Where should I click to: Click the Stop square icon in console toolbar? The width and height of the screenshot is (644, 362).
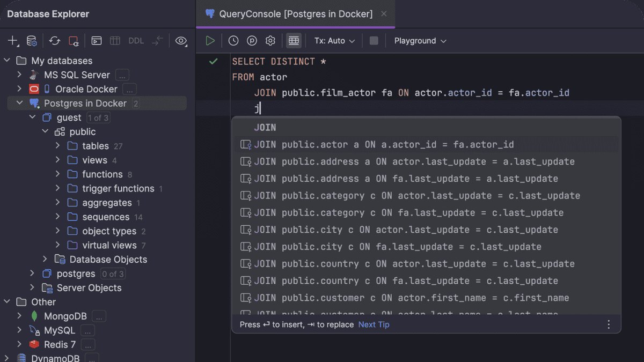point(374,41)
